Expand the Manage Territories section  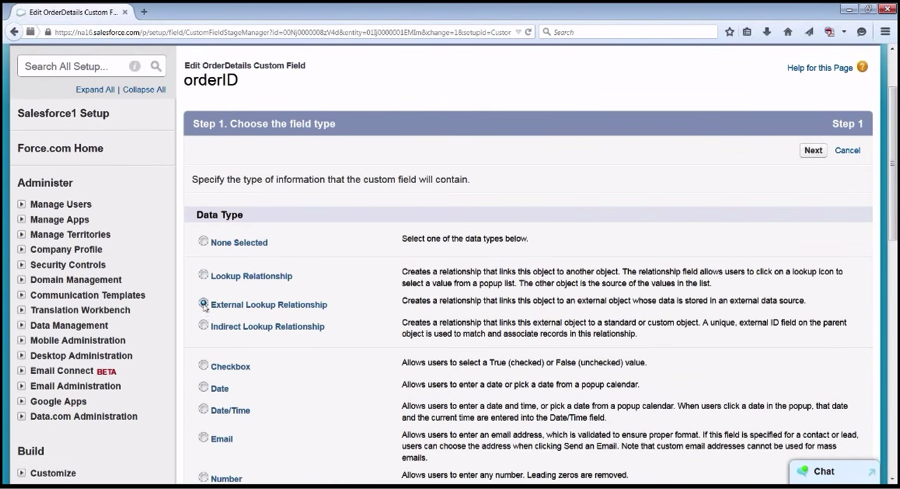pos(21,234)
